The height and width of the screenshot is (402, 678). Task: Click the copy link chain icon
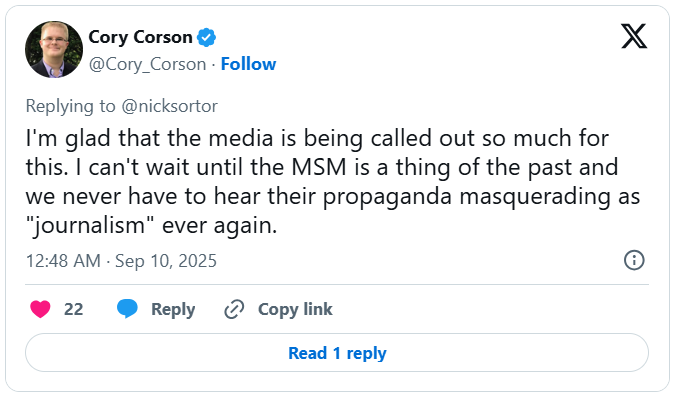(234, 309)
